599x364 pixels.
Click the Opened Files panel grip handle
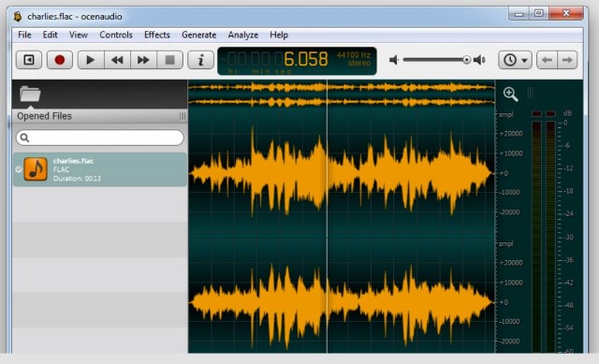pyautogui.click(x=183, y=116)
